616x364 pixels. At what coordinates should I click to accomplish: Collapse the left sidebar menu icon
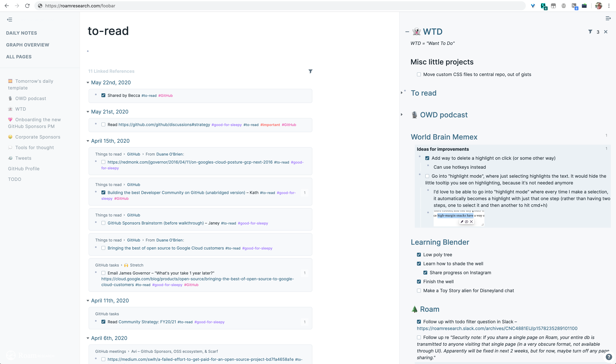click(x=10, y=19)
